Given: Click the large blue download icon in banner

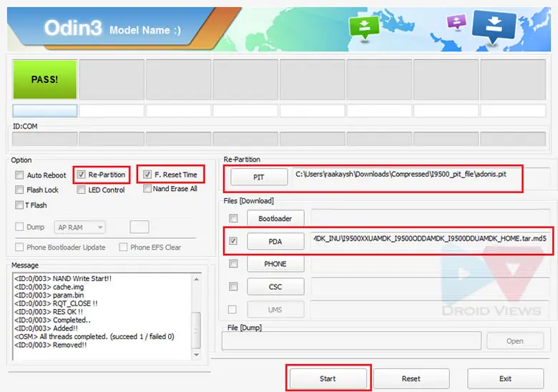Looking at the screenshot, I should coord(494,26).
